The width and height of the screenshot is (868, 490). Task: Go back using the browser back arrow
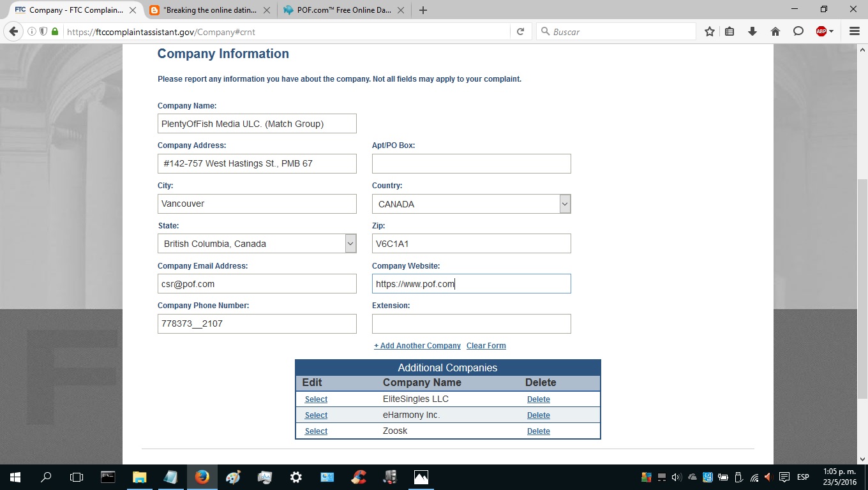pos(13,32)
